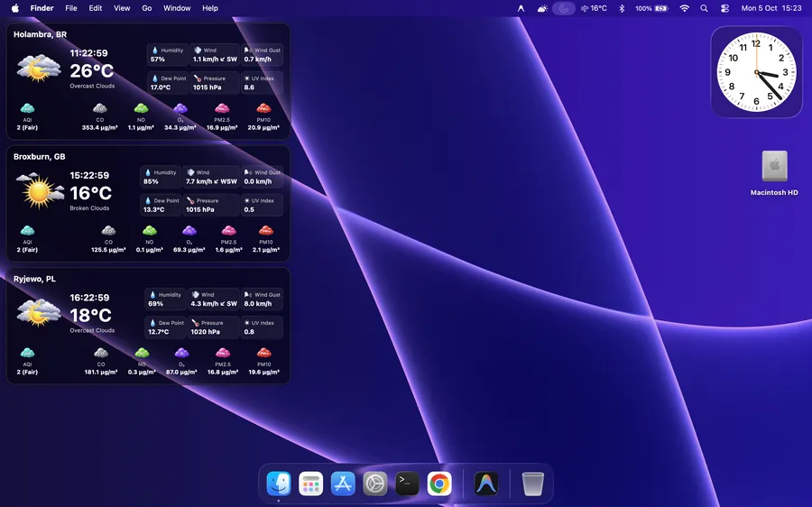
Task: Click Ryjewo CO 181.1 grey cloud icon
Action: tap(101, 353)
